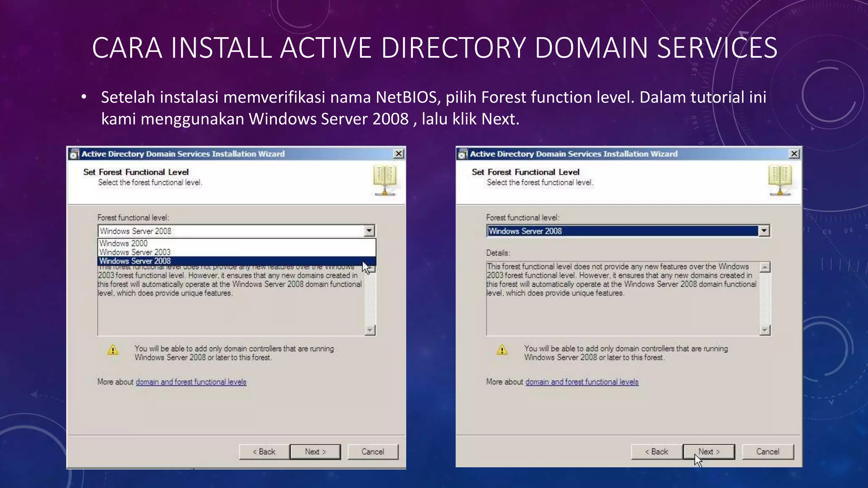The width and height of the screenshot is (868, 488).
Task: Open functional levels link in right wizard
Action: pos(582,382)
